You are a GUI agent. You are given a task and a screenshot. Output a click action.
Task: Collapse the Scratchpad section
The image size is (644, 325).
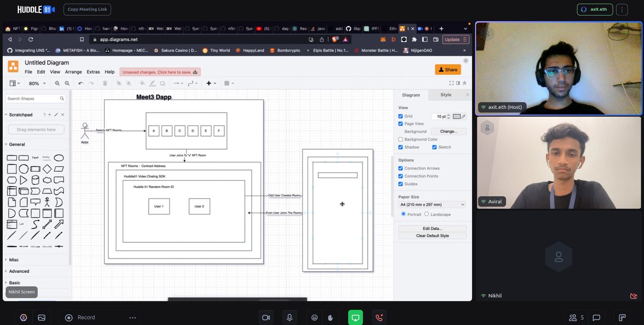[20, 115]
